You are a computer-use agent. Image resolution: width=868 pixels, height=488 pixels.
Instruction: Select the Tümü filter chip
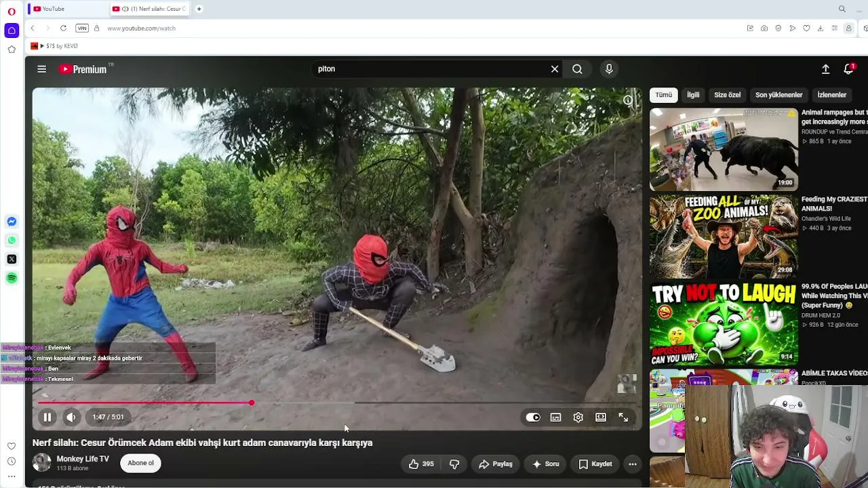click(x=664, y=95)
